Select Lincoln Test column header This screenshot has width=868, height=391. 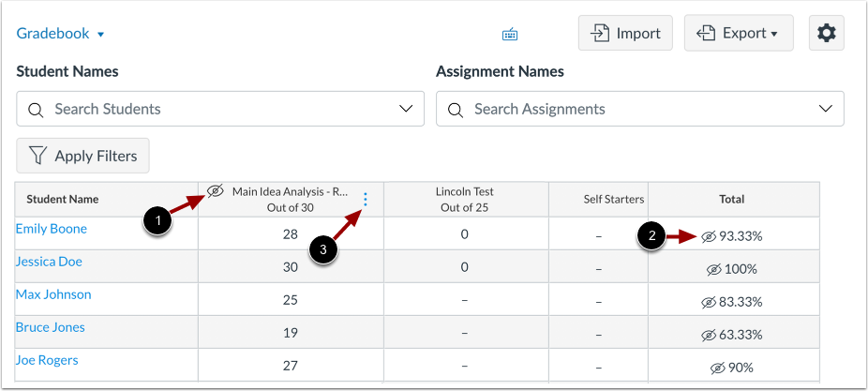coord(466,200)
